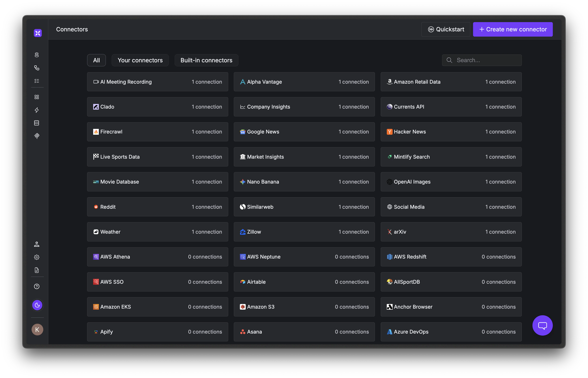Open the task checklist sidebar icon

pyautogui.click(x=37, y=81)
